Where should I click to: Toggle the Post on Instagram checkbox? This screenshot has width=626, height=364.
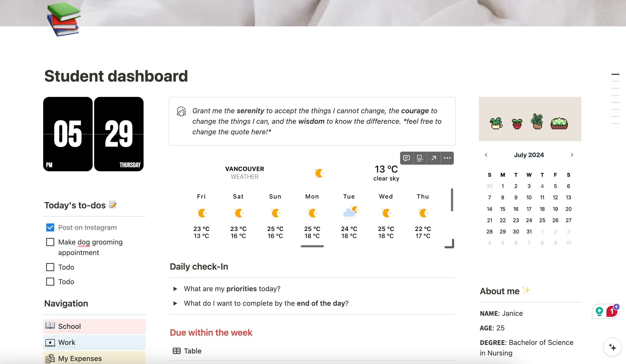(50, 227)
